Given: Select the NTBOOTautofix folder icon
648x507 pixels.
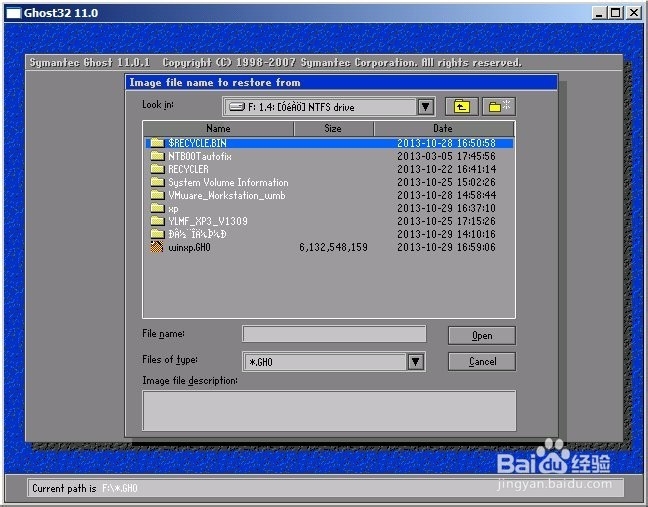Looking at the screenshot, I should tap(157, 156).
